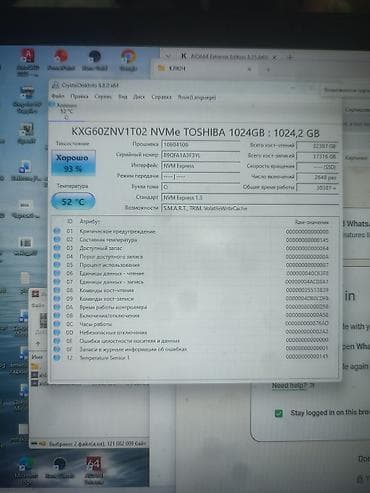Screen dimensions: 370x493
Task: Select the Temperature Sensor 1 attribute text
Action: pos(104,358)
